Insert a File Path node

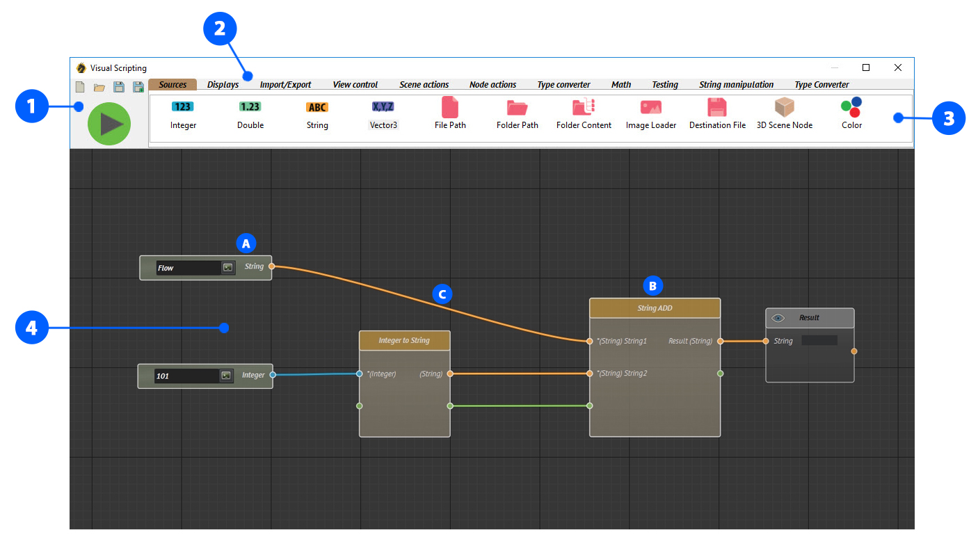450,114
